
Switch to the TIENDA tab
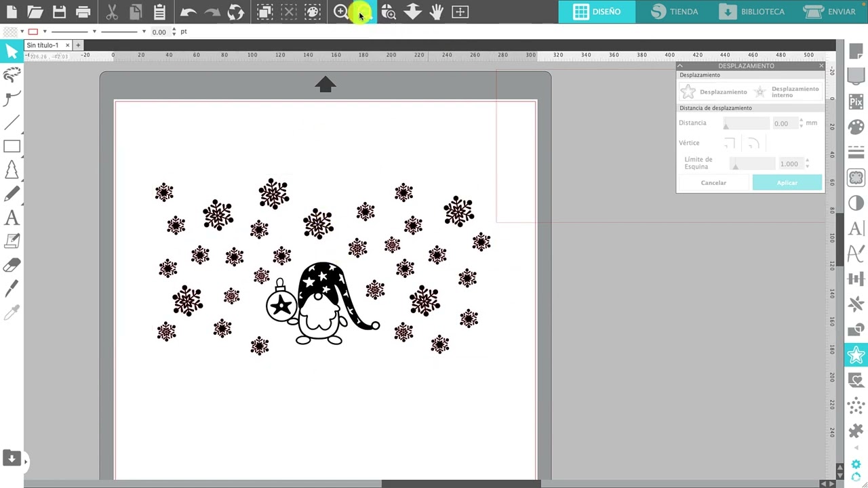pos(674,12)
